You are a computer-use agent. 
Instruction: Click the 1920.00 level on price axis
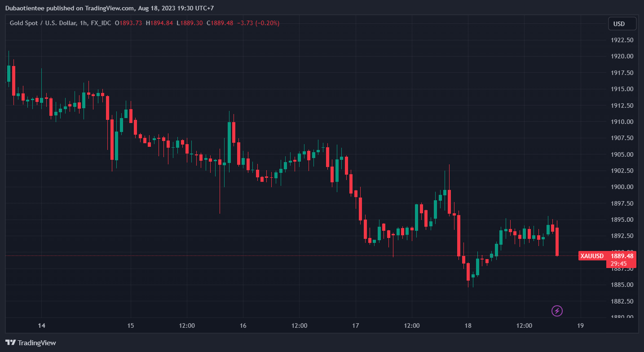(622, 56)
